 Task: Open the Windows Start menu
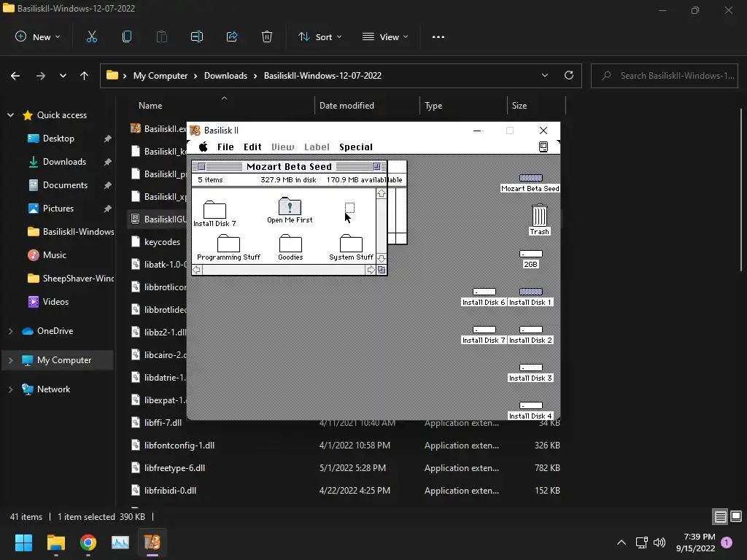(23, 542)
